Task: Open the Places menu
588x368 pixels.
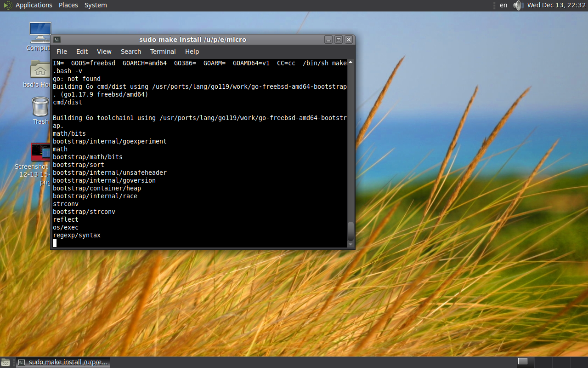Action: tap(68, 5)
